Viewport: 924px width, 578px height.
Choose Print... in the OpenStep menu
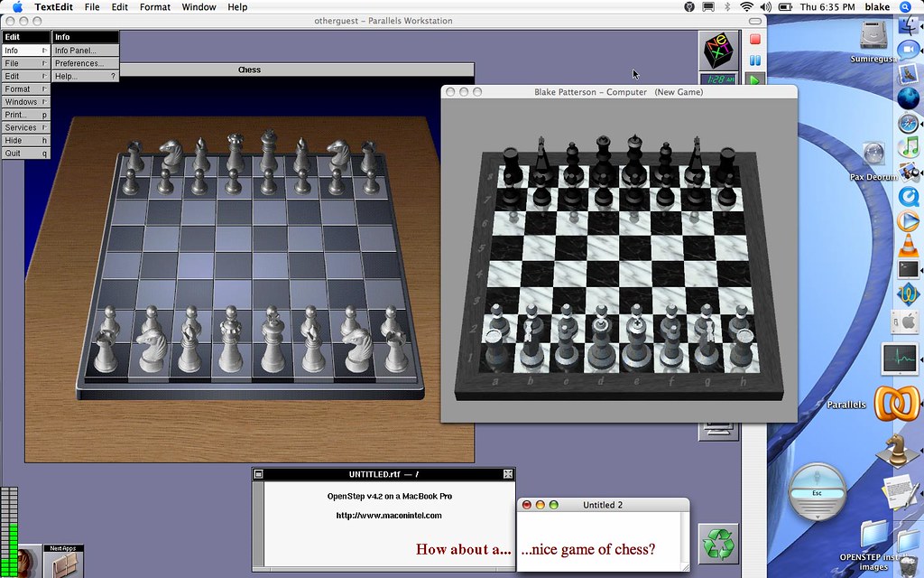coord(25,115)
